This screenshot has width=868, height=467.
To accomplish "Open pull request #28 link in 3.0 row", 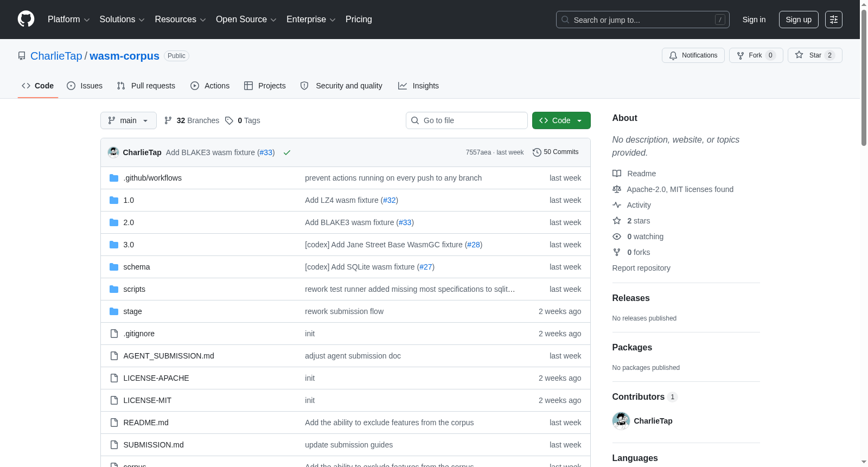I will (x=474, y=245).
